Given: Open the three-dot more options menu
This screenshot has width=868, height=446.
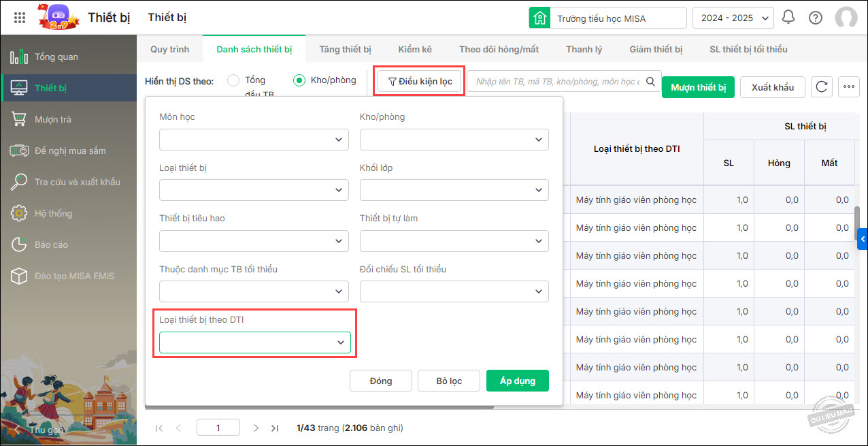Looking at the screenshot, I should tap(848, 87).
